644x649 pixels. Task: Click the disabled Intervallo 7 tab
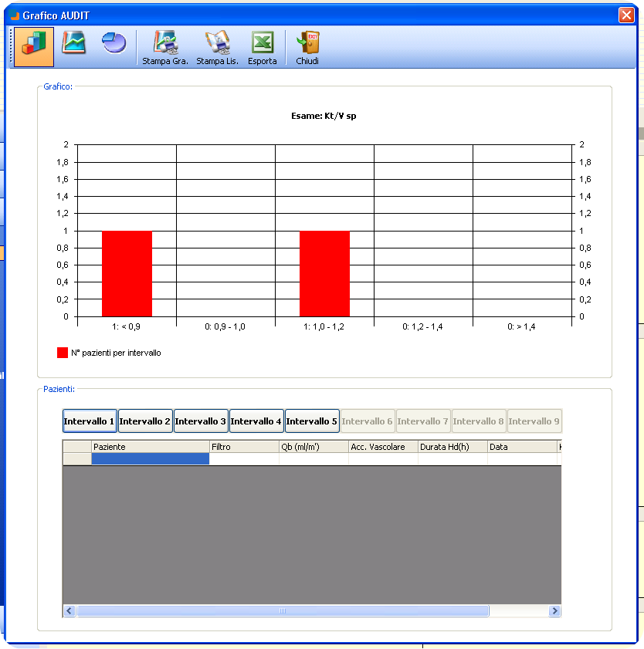click(423, 421)
